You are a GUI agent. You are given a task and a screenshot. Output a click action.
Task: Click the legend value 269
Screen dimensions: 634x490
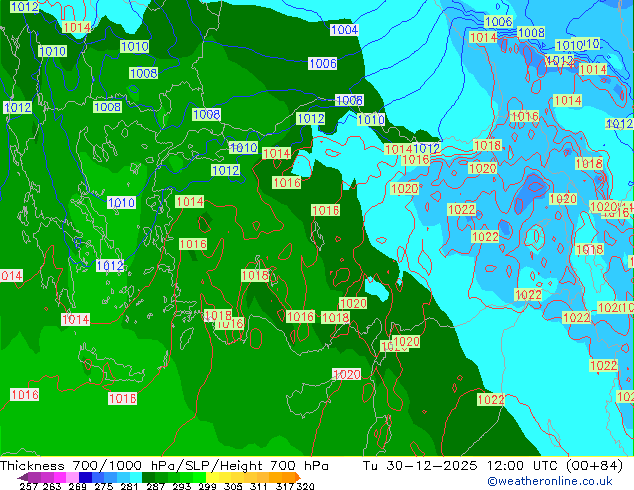click(78, 486)
